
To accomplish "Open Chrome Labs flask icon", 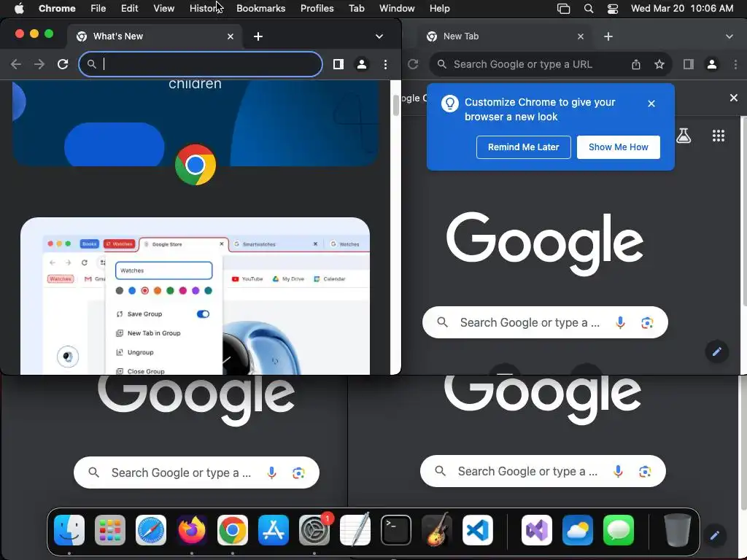I will point(684,136).
